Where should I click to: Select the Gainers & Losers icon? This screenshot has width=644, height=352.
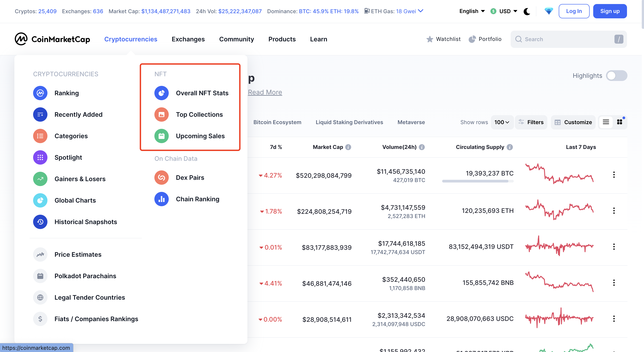pos(40,179)
